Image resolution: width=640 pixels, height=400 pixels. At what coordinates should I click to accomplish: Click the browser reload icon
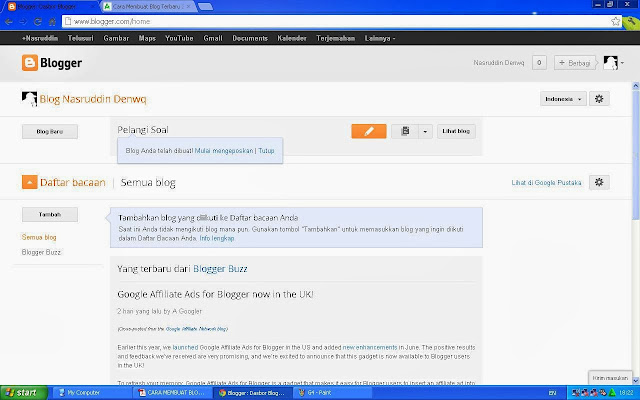click(x=38, y=22)
